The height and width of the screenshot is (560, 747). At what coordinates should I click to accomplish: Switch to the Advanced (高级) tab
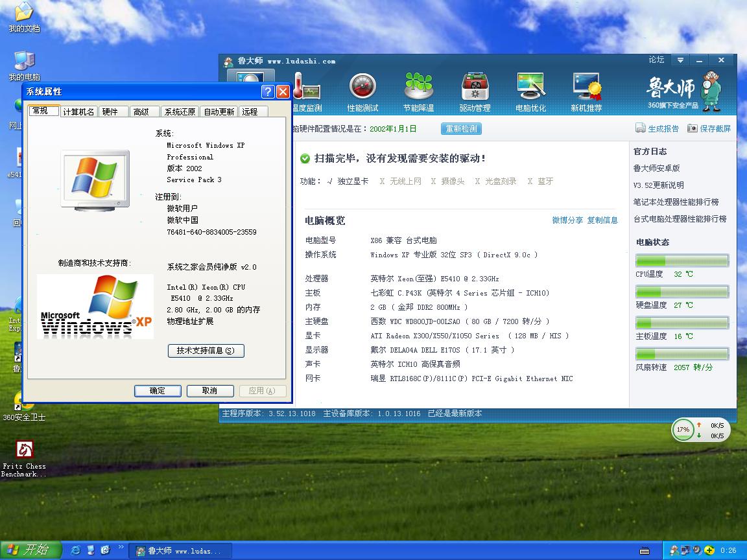[145, 112]
